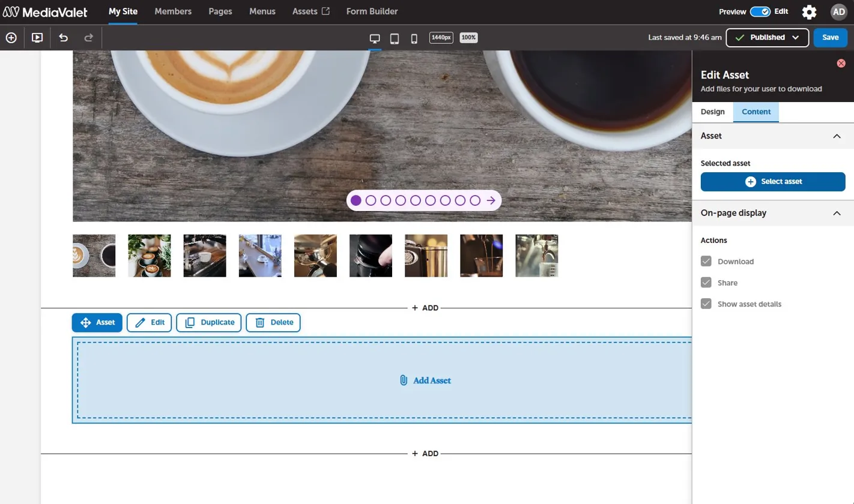Viewport: 854px width, 504px height.
Task: Uncheck the Show asset details checkbox
Action: (706, 304)
